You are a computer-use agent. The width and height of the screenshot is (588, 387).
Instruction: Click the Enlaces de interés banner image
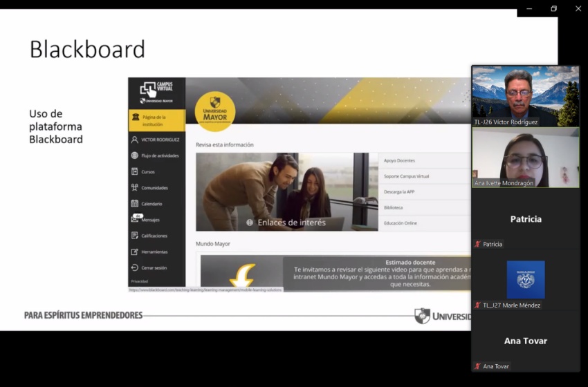[x=287, y=191]
